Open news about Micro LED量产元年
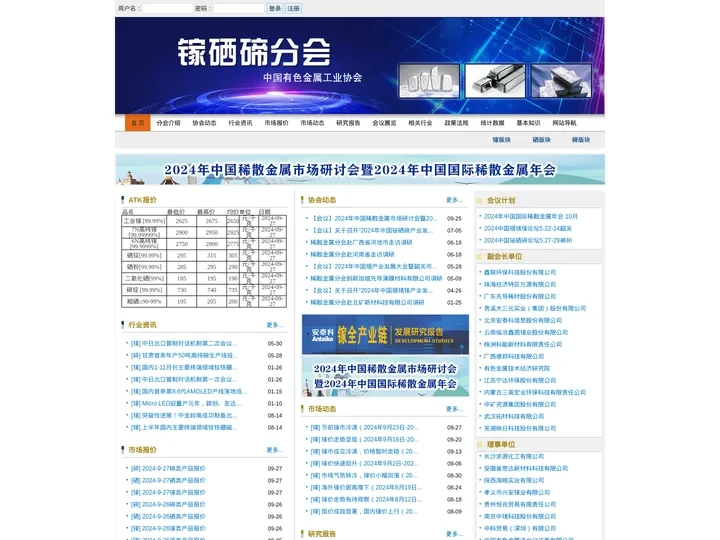 (186, 404)
